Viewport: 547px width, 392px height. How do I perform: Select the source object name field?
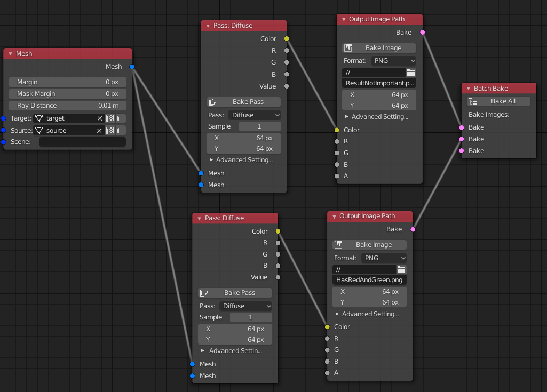[x=69, y=131]
